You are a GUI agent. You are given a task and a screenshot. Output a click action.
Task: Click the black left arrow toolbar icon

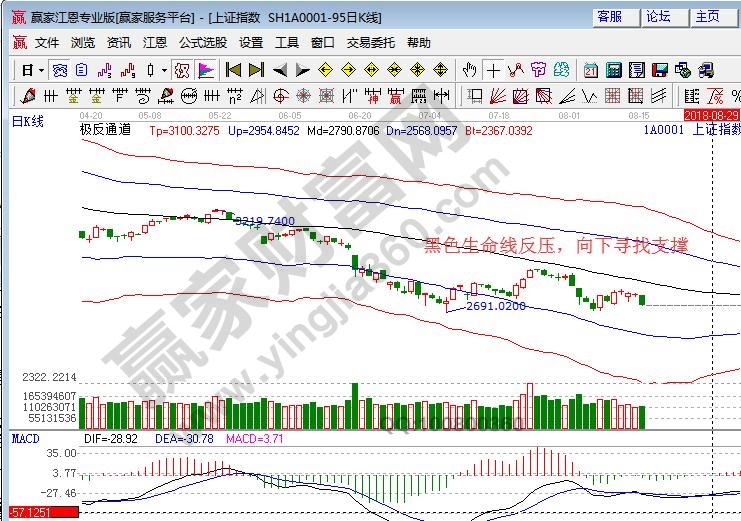(280, 70)
